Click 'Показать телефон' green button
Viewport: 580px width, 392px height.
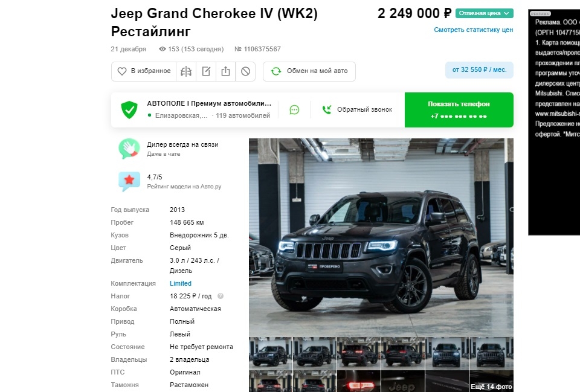(x=459, y=110)
